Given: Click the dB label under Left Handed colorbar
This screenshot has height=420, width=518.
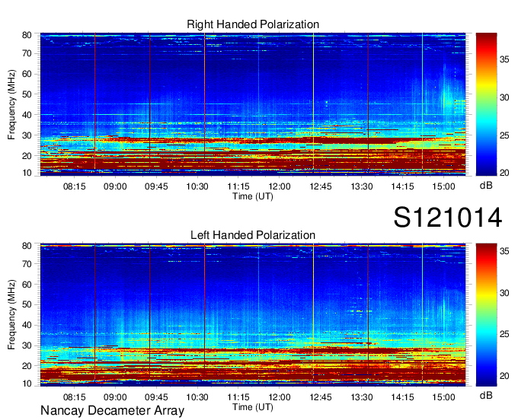Looking at the screenshot, I should coord(486,395).
